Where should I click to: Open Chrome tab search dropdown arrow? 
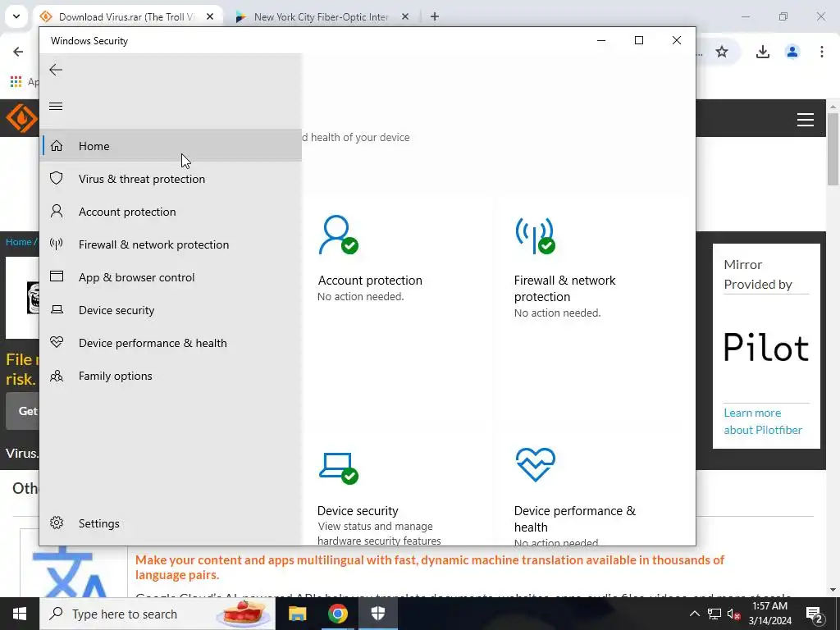pyautogui.click(x=16, y=16)
